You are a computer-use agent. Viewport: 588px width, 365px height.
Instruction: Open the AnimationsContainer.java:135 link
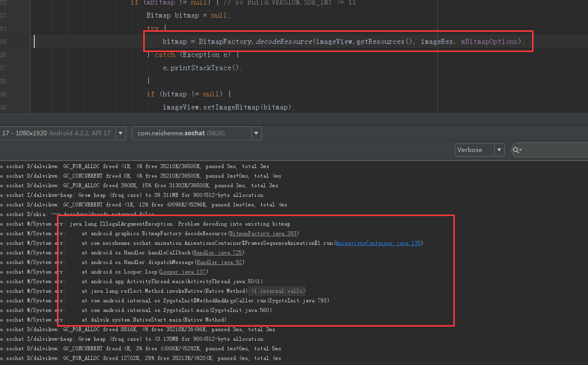point(378,243)
